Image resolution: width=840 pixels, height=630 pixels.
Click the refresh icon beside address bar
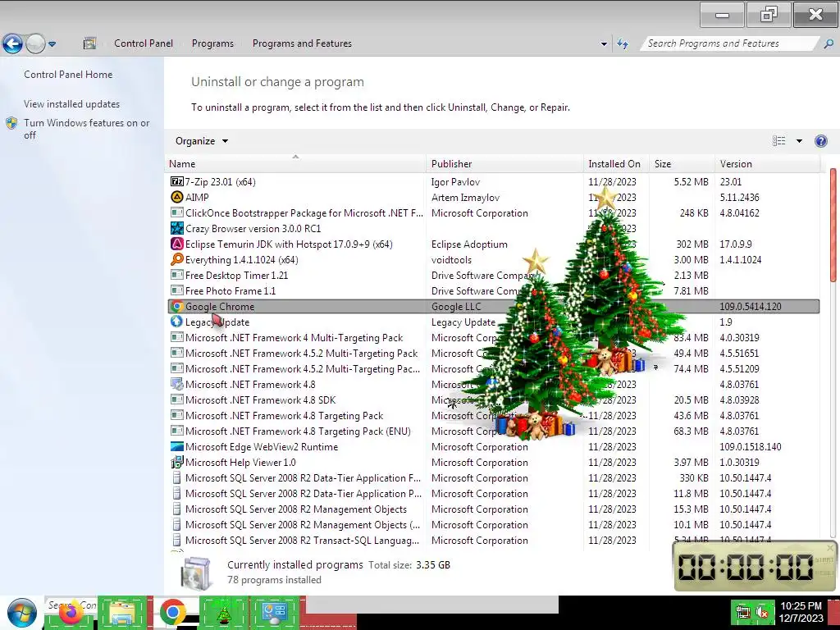(623, 43)
